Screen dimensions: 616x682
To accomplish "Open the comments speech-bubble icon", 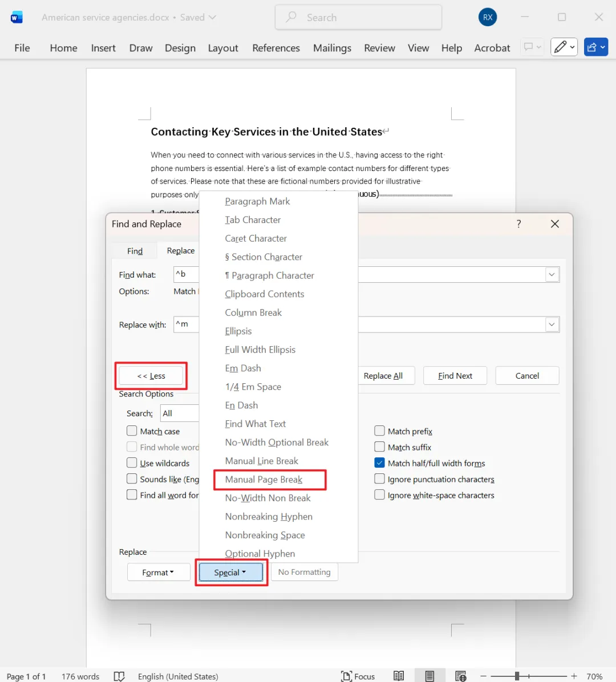I will click(x=528, y=47).
